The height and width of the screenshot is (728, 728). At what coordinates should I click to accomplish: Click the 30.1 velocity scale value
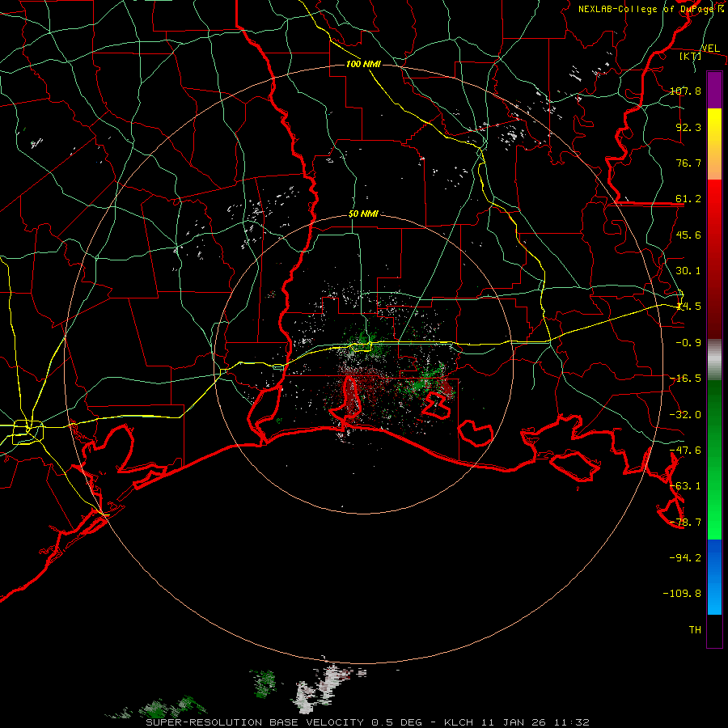point(688,271)
